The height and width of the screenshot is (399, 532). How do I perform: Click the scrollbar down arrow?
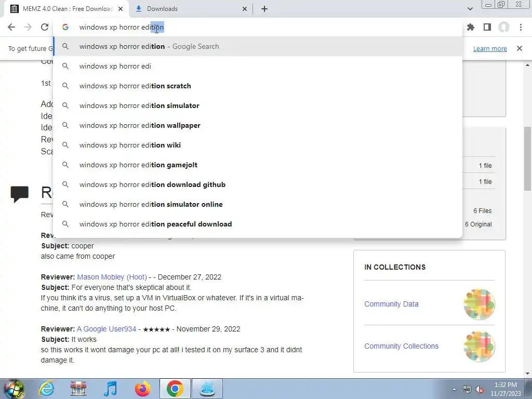click(x=527, y=374)
